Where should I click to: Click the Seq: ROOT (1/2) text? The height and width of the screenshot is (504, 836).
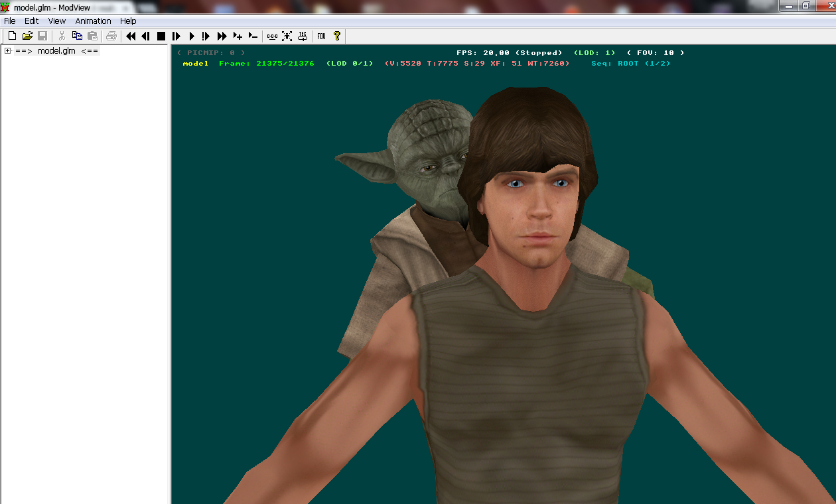point(631,64)
